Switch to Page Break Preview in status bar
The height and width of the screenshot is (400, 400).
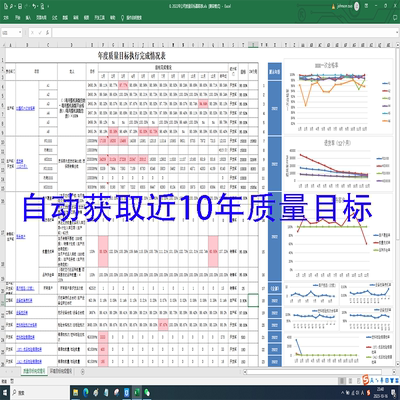click(x=358, y=381)
